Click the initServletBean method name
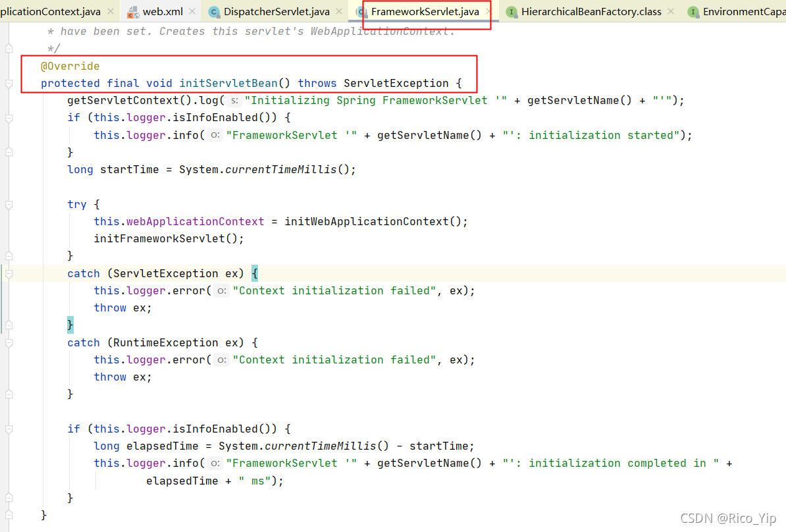The height and width of the screenshot is (532, 786). 228,83
